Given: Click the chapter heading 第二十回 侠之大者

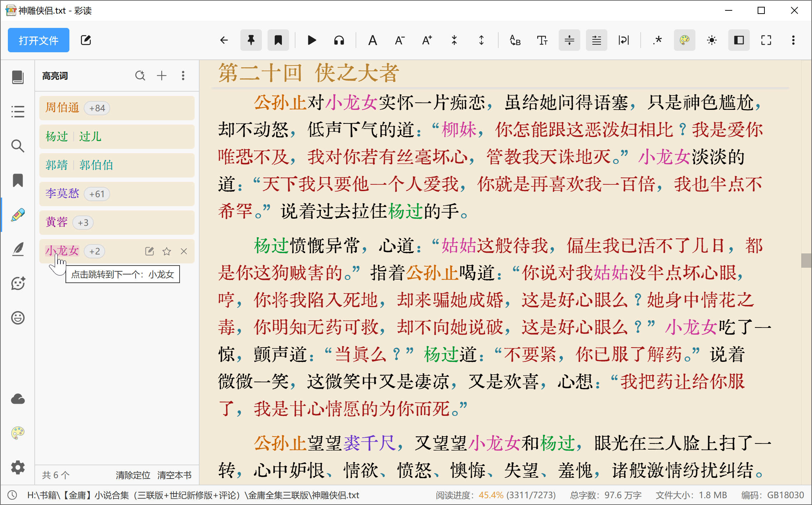Looking at the screenshot, I should (309, 73).
